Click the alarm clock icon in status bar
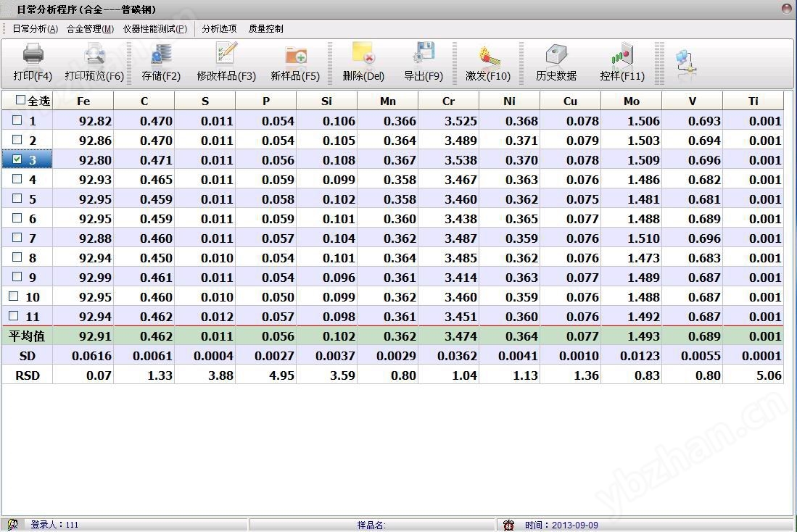797x532 pixels. point(508,525)
